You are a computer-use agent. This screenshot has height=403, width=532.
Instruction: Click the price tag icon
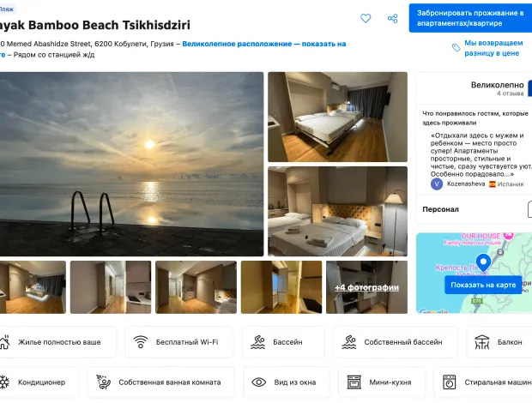click(456, 48)
